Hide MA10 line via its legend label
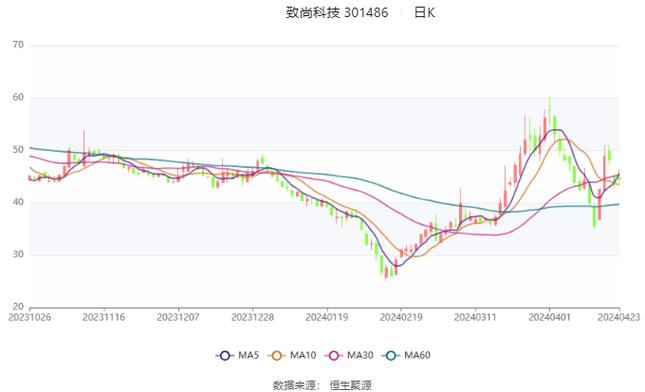This screenshot has height=392, width=645. pyautogui.click(x=303, y=355)
